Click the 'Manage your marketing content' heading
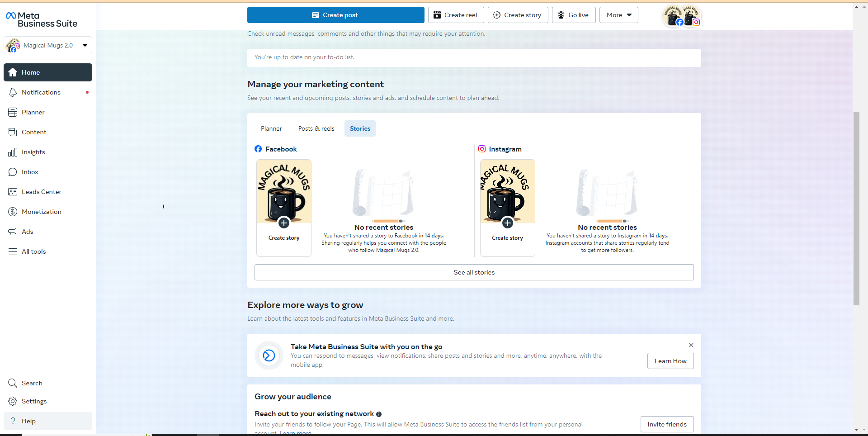The width and height of the screenshot is (868, 436). (x=316, y=84)
